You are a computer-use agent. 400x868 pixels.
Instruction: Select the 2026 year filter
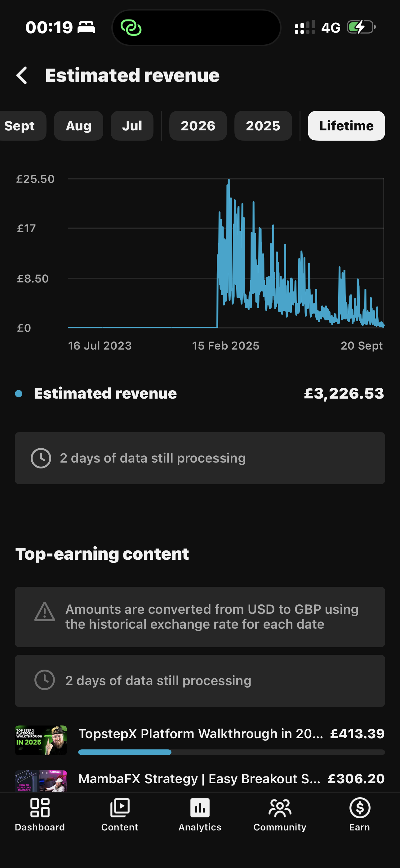198,126
